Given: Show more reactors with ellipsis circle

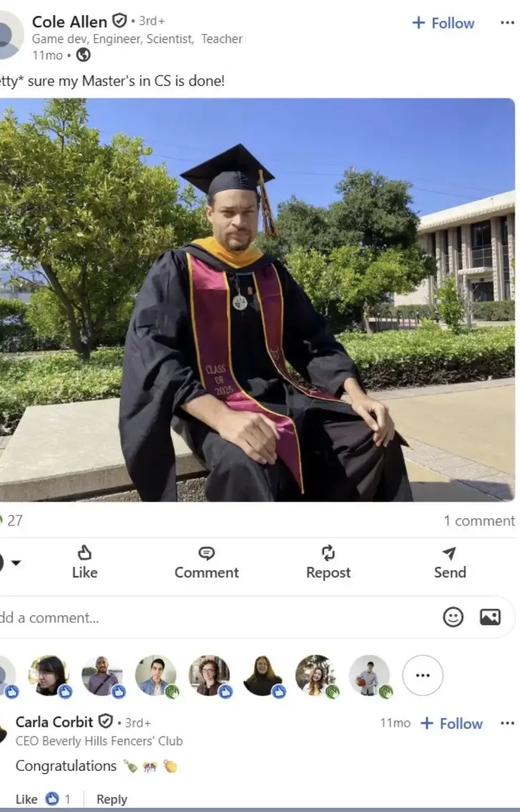Looking at the screenshot, I should [422, 675].
